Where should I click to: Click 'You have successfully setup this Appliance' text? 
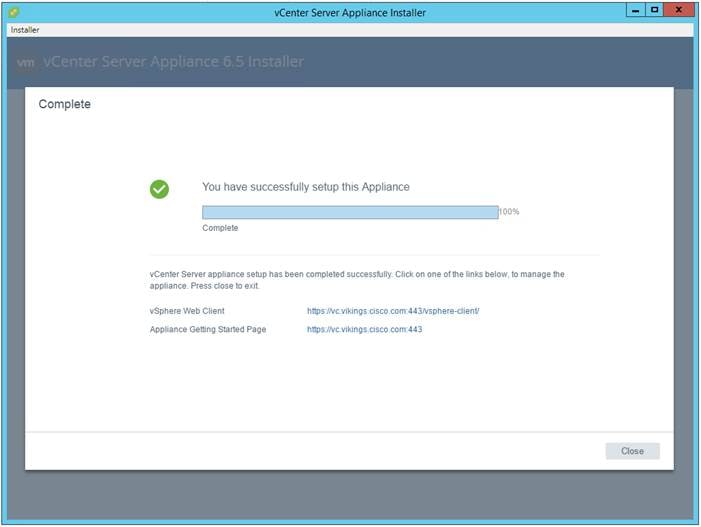pos(306,187)
